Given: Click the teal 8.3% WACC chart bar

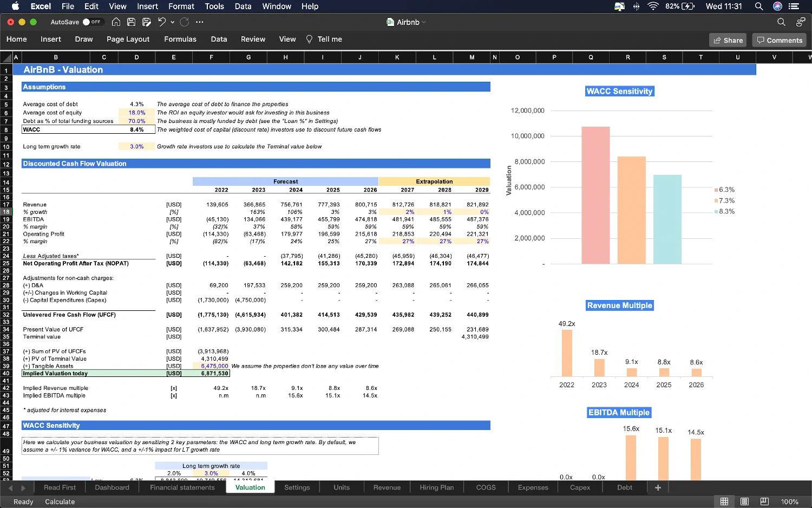Looking at the screenshot, I should pyautogui.click(x=667, y=219).
